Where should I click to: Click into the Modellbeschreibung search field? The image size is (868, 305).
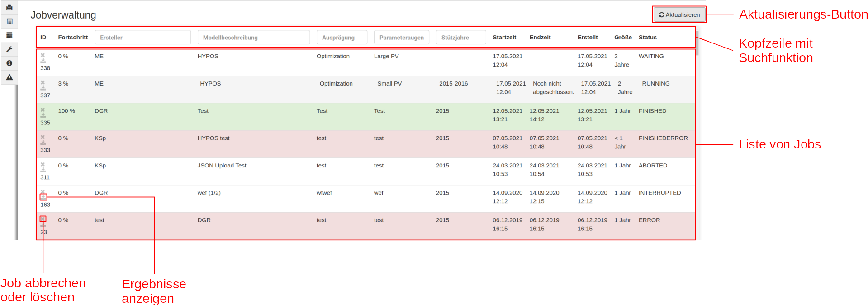(x=253, y=38)
